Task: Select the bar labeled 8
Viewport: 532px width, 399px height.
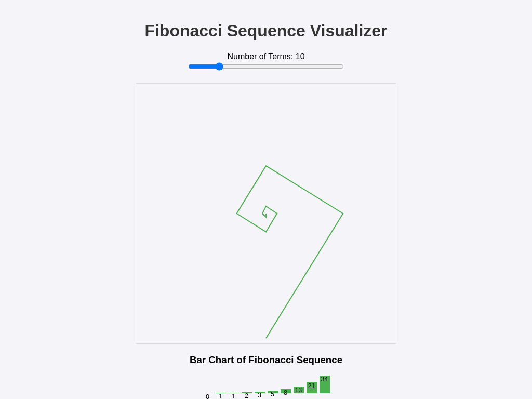Action: click(x=285, y=391)
